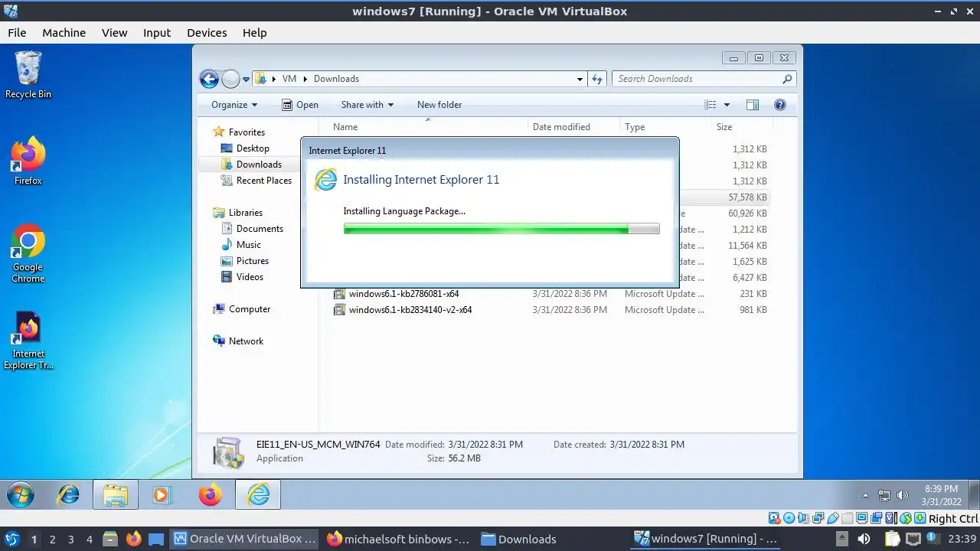
Task: Open recent pages dropdown next to forward
Action: 247,79
